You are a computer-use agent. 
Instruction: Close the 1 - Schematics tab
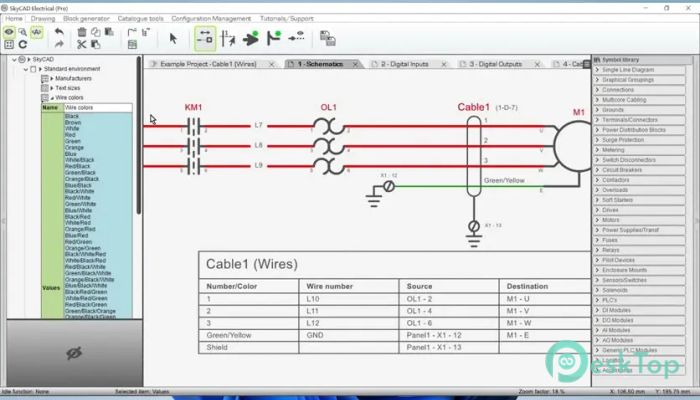(355, 64)
